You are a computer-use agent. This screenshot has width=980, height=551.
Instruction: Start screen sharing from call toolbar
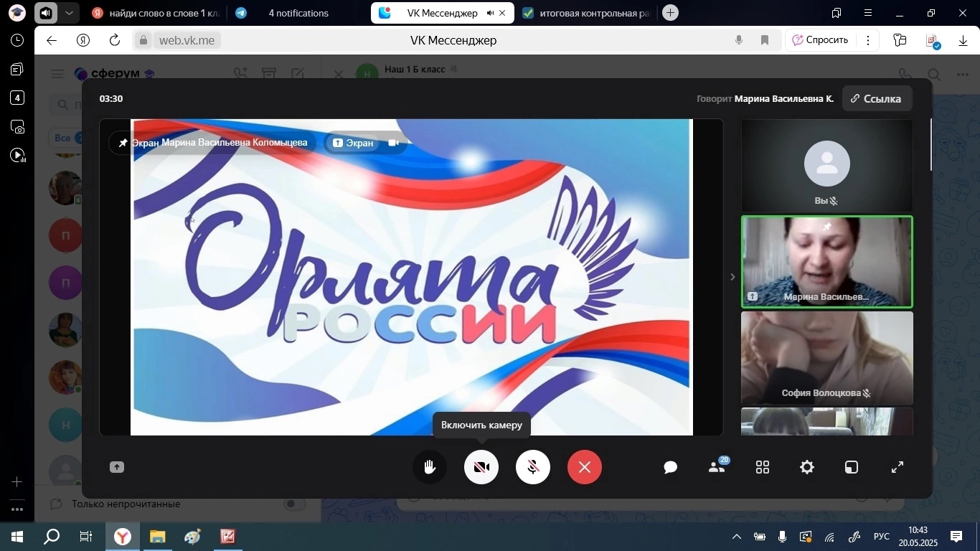pos(117,468)
